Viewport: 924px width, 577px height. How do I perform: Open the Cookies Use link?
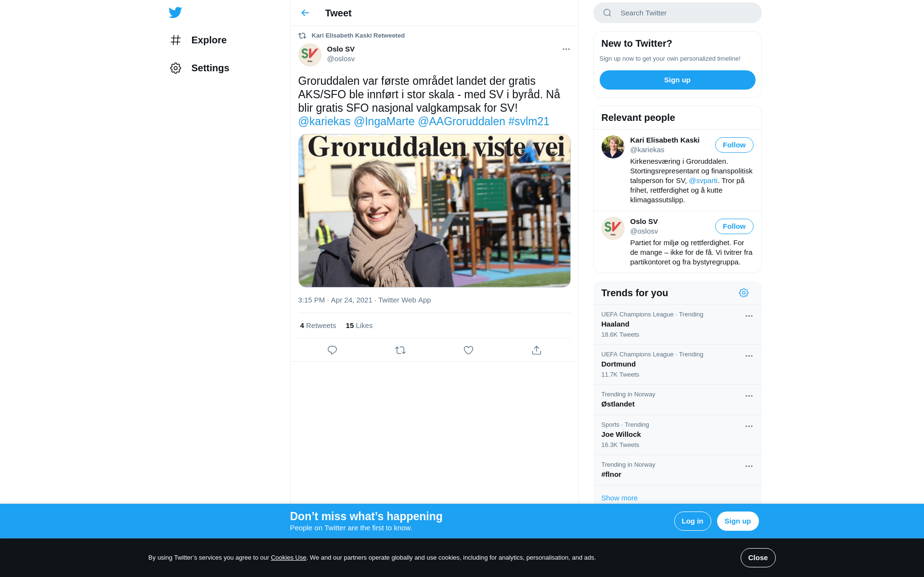pyautogui.click(x=288, y=558)
